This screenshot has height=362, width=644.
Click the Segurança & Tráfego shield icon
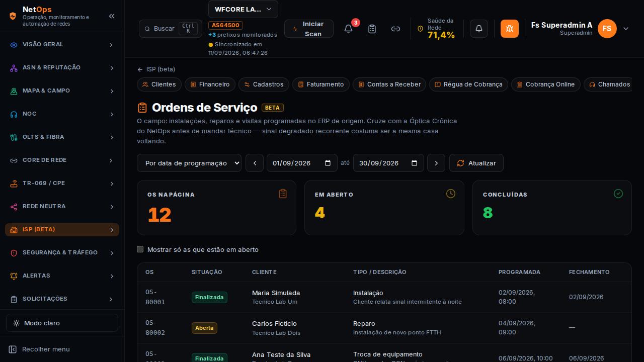point(14,253)
